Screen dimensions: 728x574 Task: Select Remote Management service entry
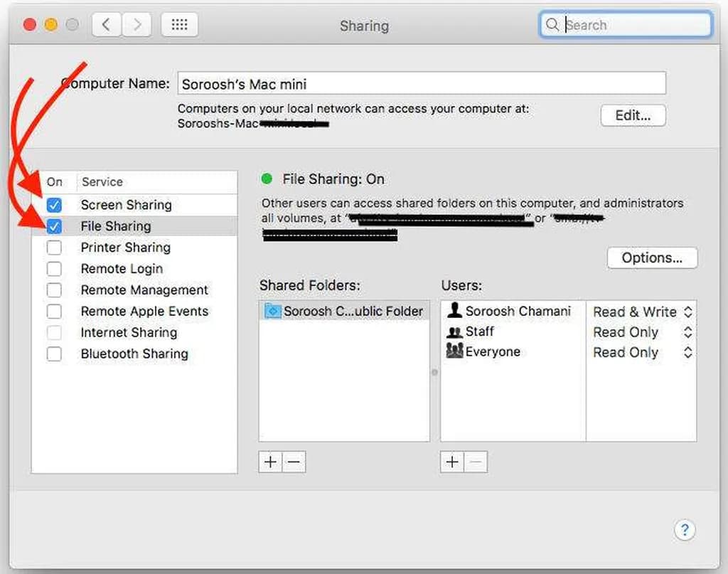tap(144, 290)
